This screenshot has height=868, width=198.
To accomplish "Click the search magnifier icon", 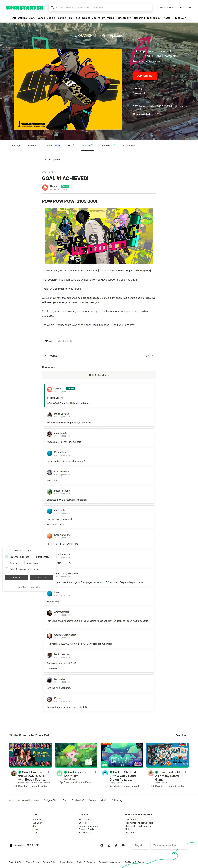I will click(x=52, y=7).
